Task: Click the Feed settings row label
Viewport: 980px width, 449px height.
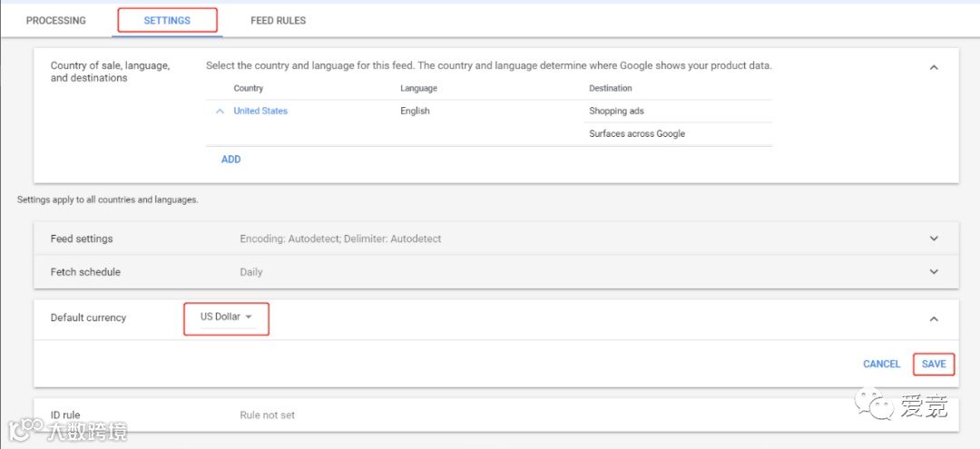Action: pyautogui.click(x=82, y=239)
